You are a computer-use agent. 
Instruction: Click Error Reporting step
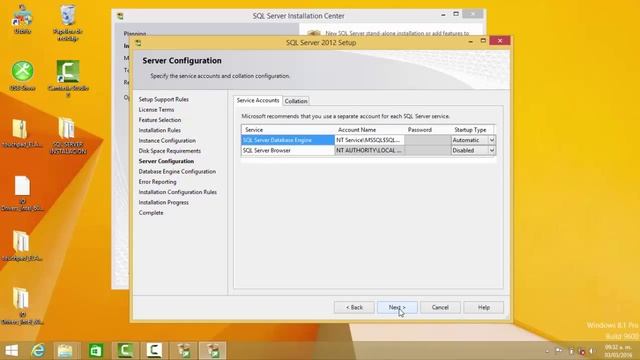click(x=157, y=182)
